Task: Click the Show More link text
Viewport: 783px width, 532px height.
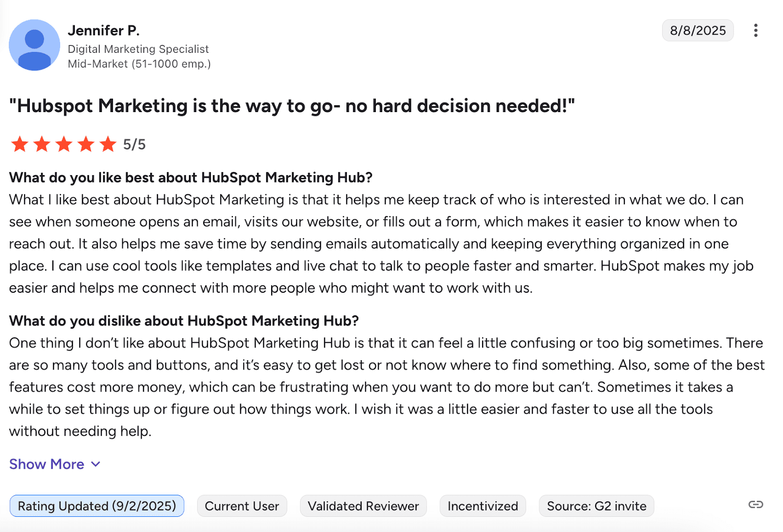Action: 46,464
